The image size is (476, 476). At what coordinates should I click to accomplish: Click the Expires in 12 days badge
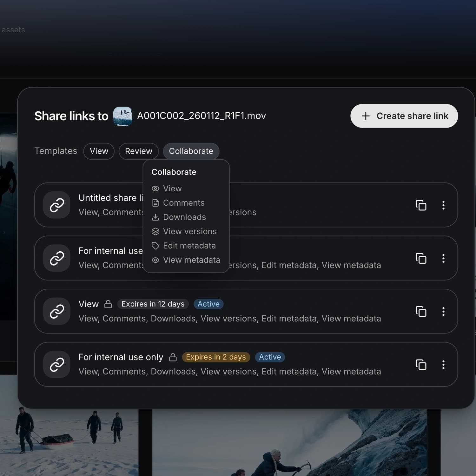point(153,304)
